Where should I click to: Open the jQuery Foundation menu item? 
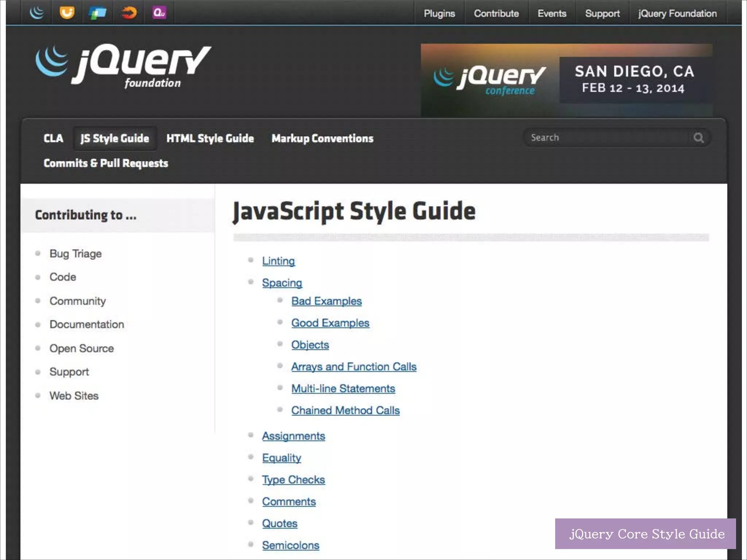[677, 13]
